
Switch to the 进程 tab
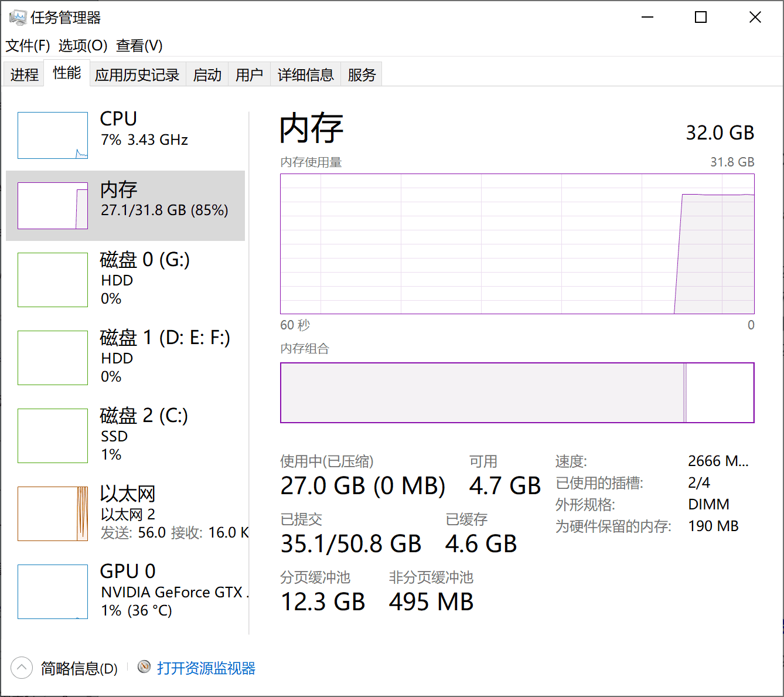(24, 75)
